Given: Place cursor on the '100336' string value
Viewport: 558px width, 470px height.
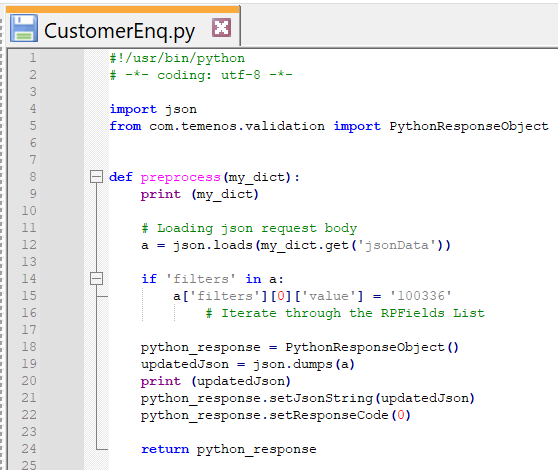Looking at the screenshot, I should click(421, 296).
